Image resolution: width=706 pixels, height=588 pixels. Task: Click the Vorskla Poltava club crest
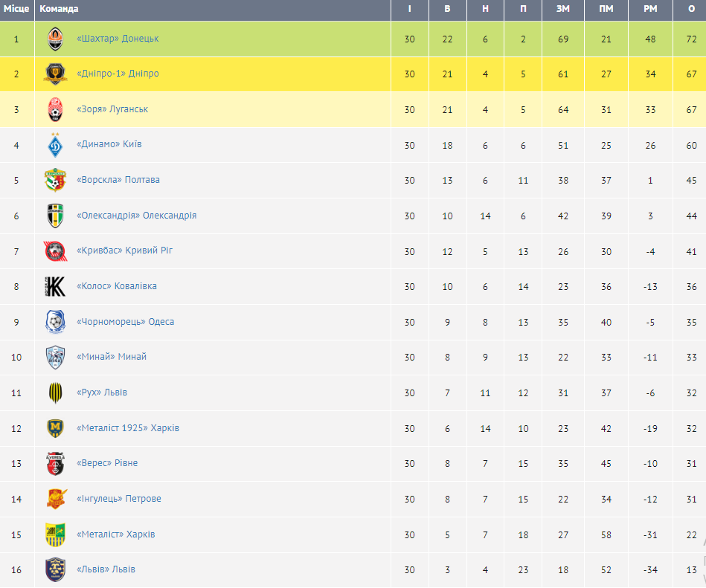tap(56, 180)
